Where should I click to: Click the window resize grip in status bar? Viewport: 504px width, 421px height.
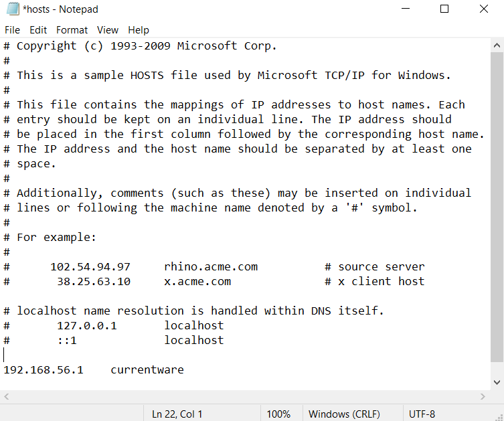[x=499, y=416]
